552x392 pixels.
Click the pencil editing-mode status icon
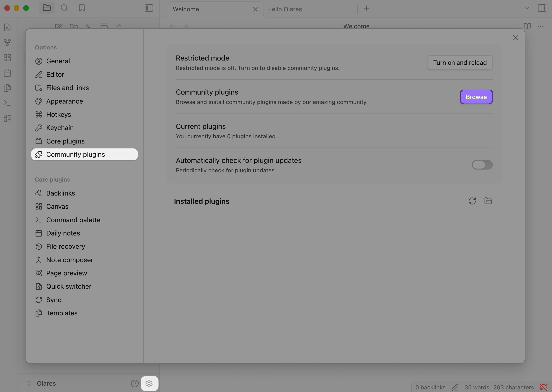coord(455,387)
